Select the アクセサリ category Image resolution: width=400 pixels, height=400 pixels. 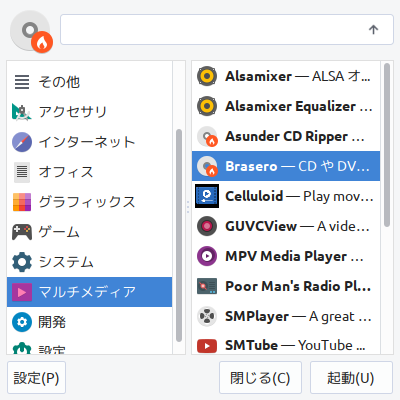(x=89, y=112)
